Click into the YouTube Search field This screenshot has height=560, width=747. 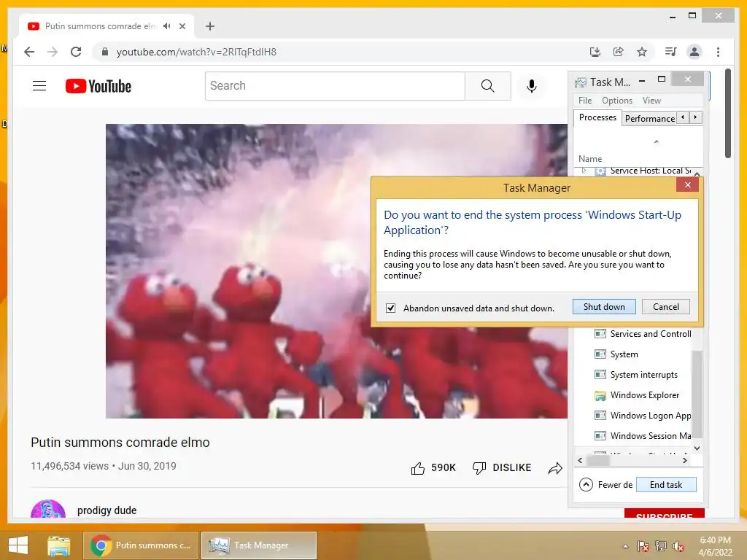pyautogui.click(x=335, y=86)
